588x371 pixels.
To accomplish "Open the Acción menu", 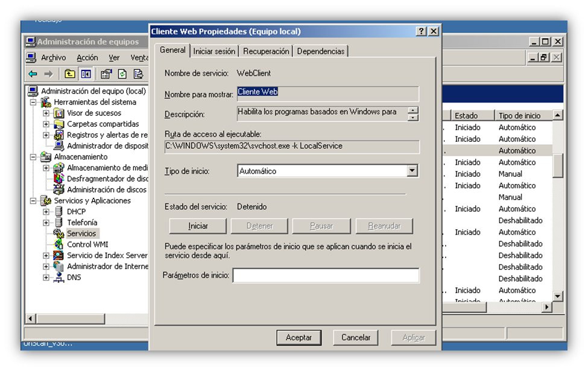I will point(87,57).
